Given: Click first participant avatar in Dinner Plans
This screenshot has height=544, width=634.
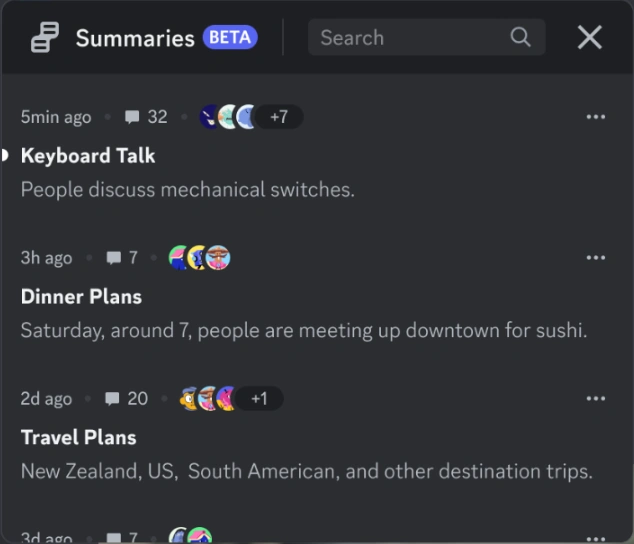Looking at the screenshot, I should click(180, 258).
